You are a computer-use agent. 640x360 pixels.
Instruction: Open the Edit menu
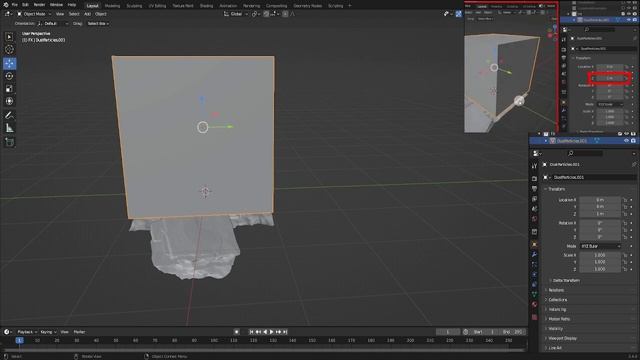(x=25, y=5)
